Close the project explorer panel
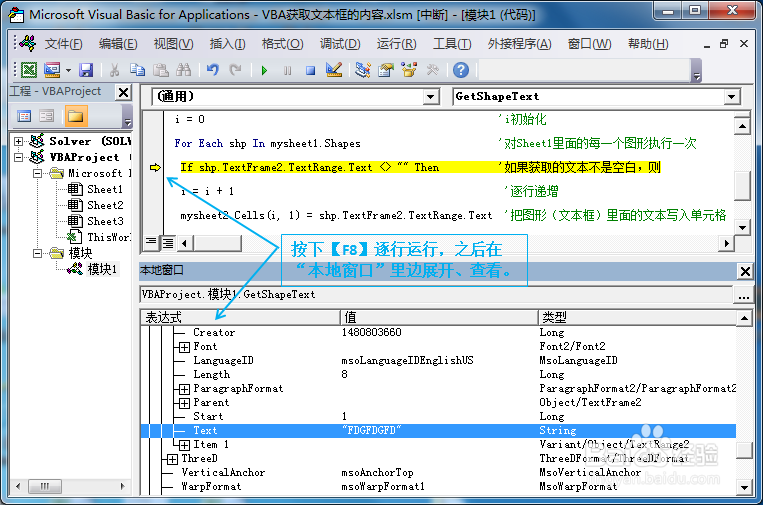The image size is (763, 505). coord(124,92)
